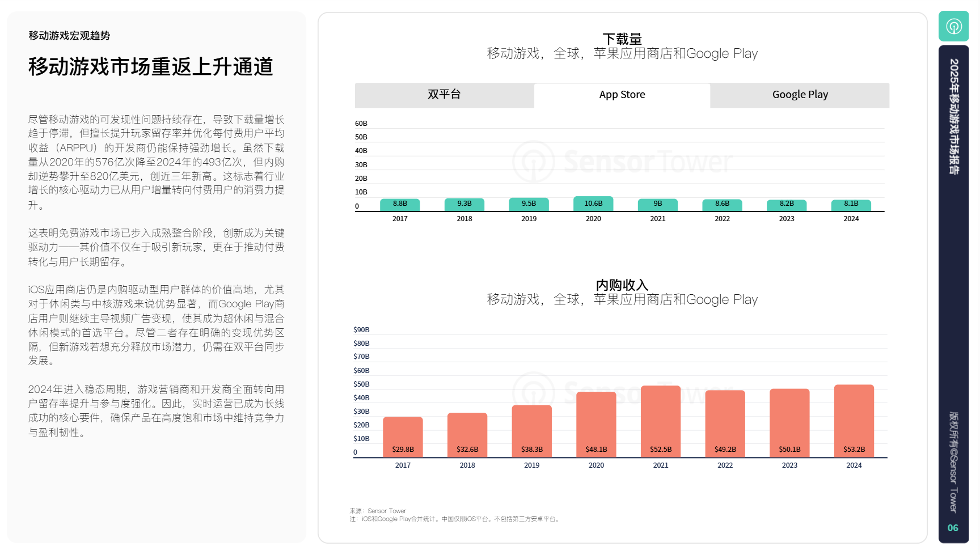Pick the 9.5B downloads bar for 2019

point(529,204)
